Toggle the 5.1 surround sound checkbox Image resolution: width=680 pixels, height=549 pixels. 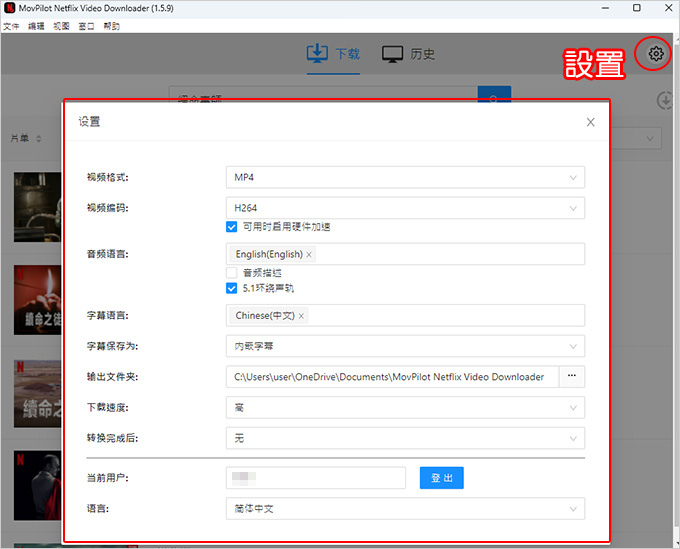pyautogui.click(x=232, y=288)
